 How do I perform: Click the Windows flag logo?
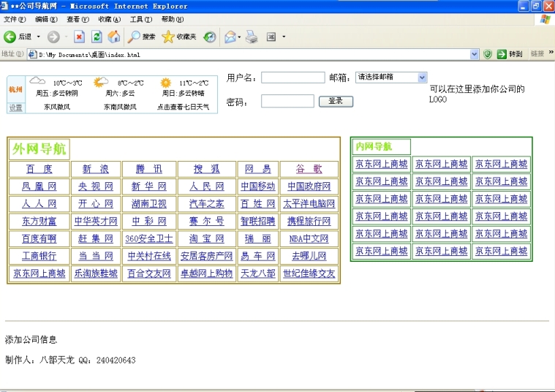[x=545, y=19]
